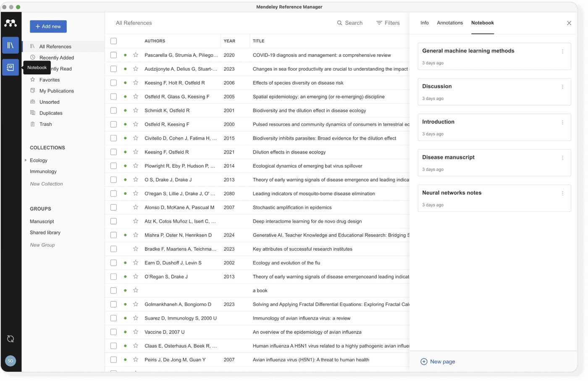
Task: Select the Library icon in the left rail
Action: click(10, 45)
